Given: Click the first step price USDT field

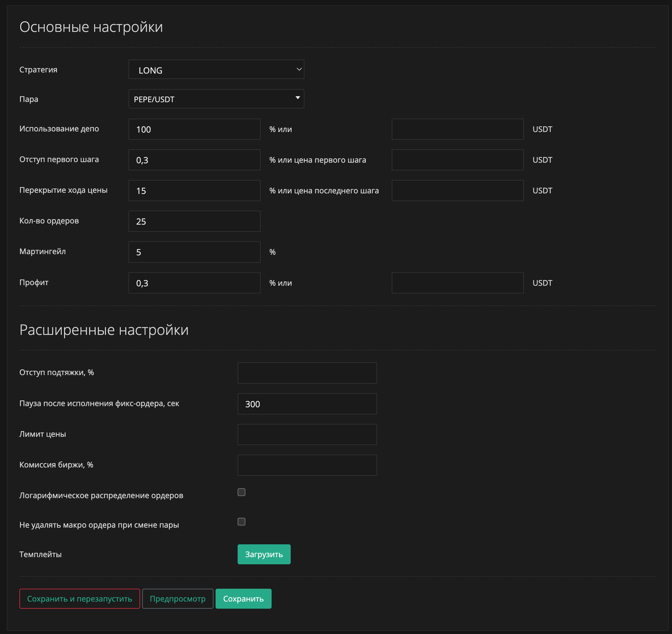Looking at the screenshot, I should [x=457, y=160].
